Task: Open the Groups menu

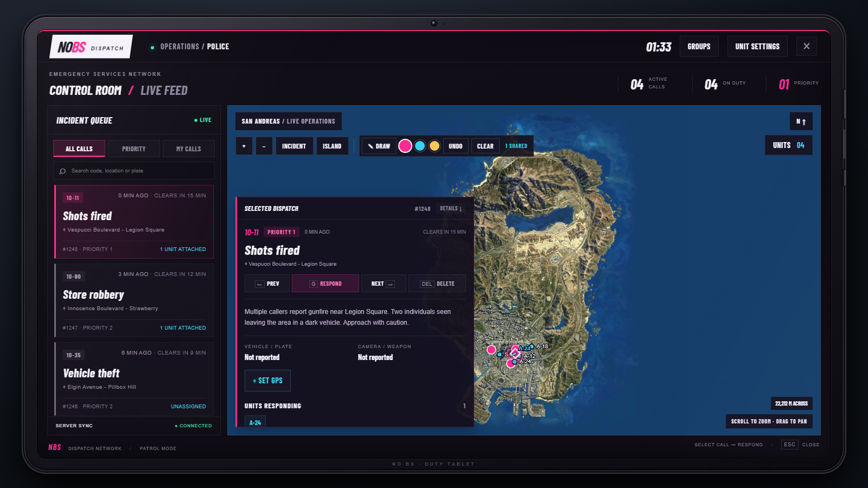Action: coord(699,47)
